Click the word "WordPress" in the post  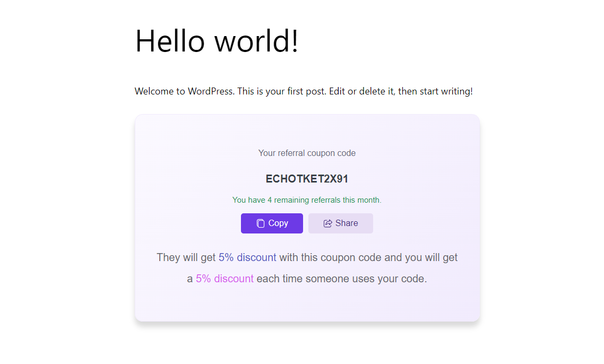pos(210,91)
